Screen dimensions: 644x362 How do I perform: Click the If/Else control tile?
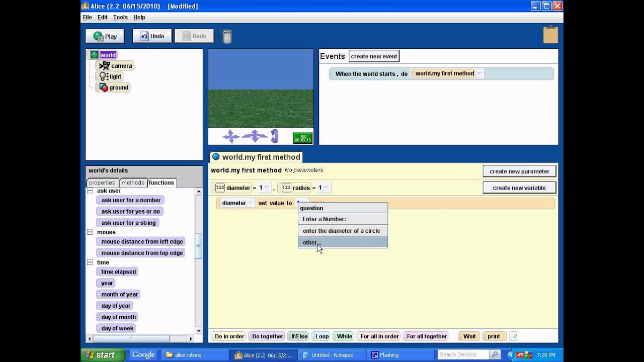(x=299, y=336)
